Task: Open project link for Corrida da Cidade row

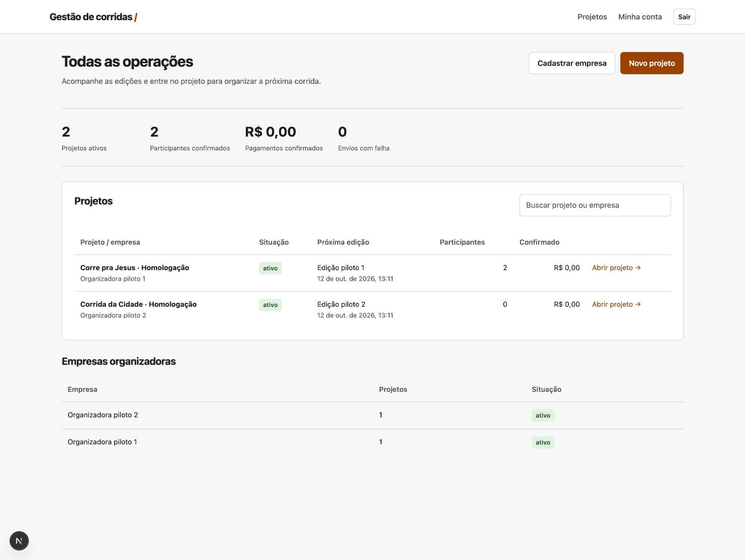Action: pyautogui.click(x=616, y=304)
